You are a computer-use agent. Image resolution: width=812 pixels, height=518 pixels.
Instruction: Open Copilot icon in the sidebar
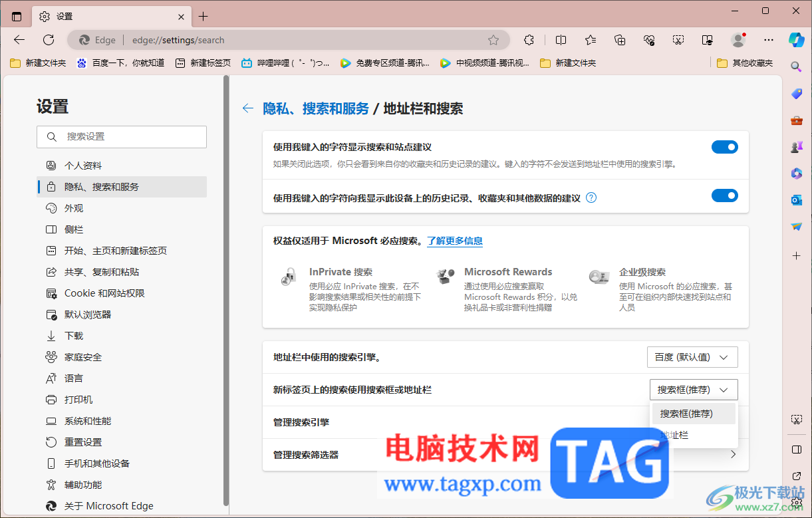click(x=797, y=39)
